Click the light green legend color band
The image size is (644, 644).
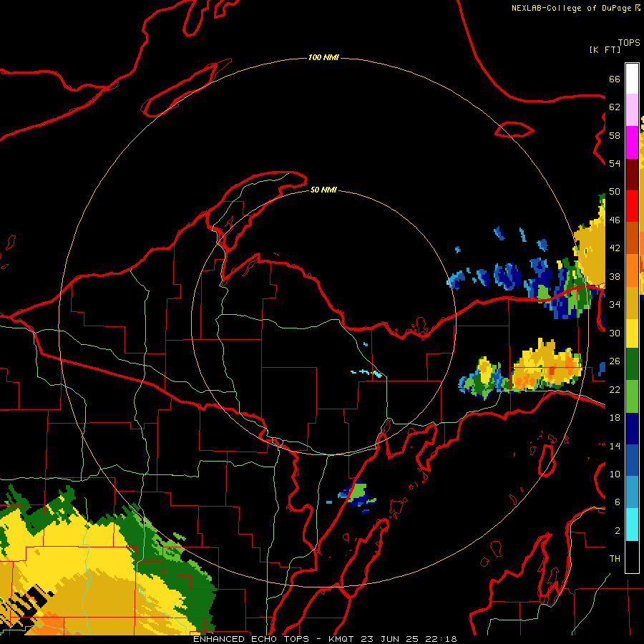pyautogui.click(x=632, y=396)
